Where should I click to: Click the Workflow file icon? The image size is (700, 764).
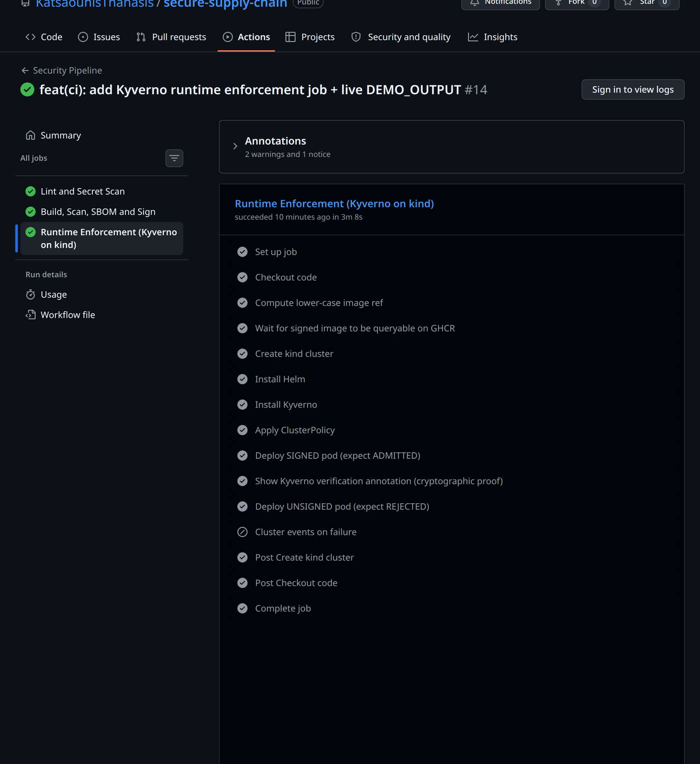(x=30, y=315)
